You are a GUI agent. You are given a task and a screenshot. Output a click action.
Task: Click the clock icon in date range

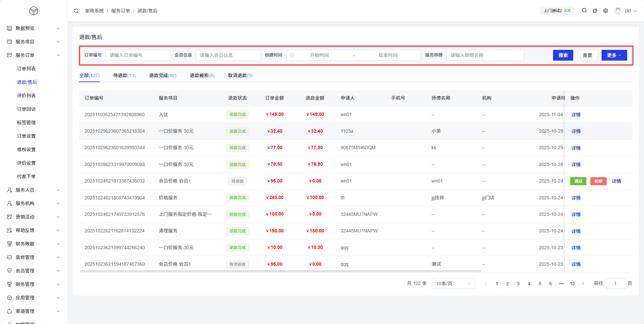292,55
